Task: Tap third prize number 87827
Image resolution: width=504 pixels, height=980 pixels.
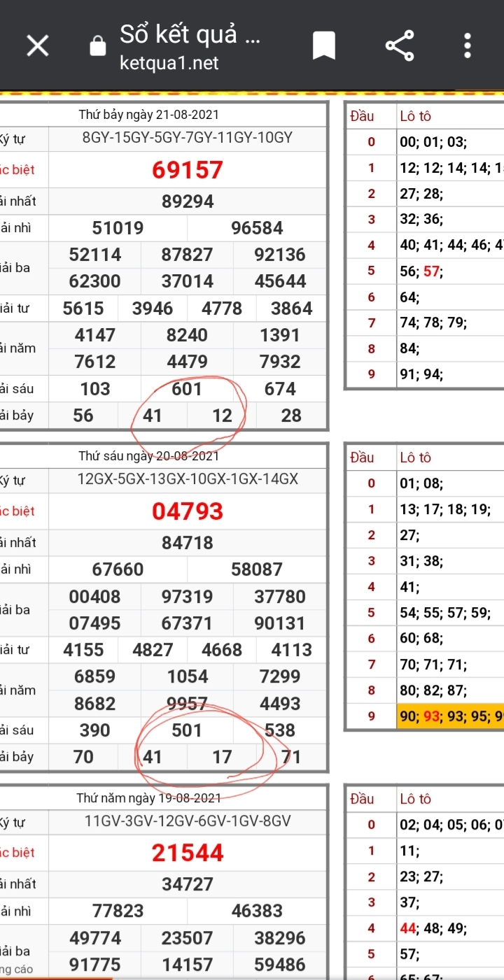Action: coord(187,255)
